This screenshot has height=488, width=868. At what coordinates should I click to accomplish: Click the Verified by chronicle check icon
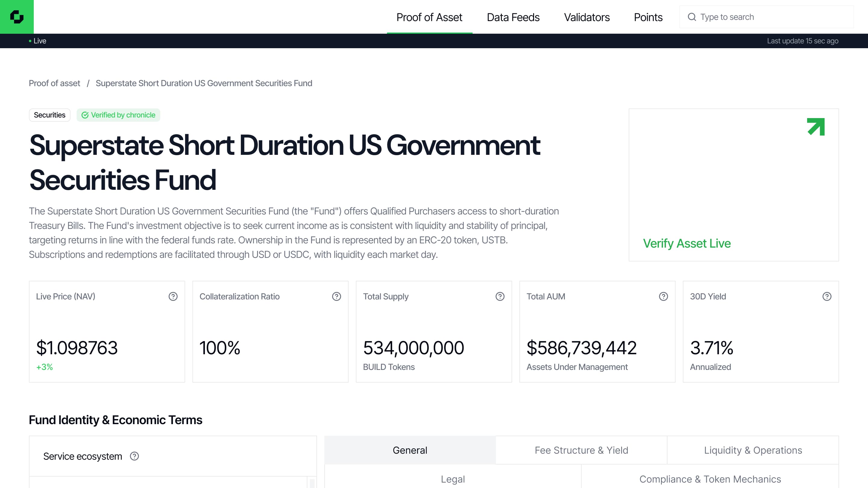85,115
